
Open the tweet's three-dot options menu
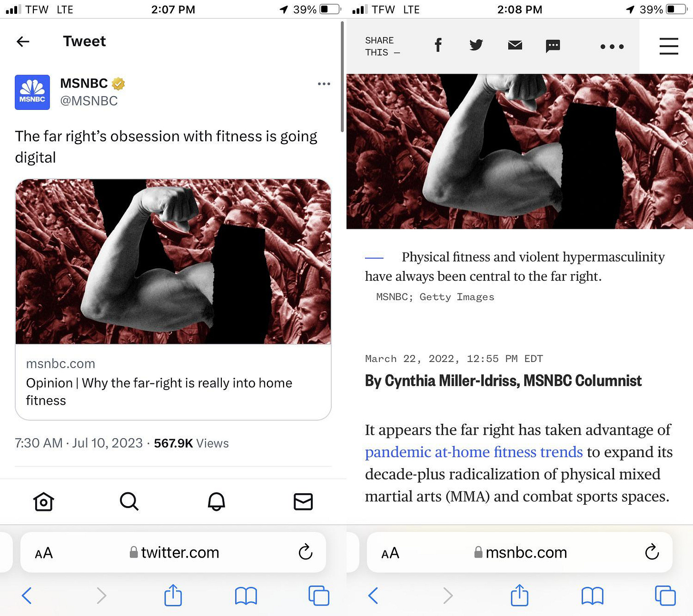324,84
